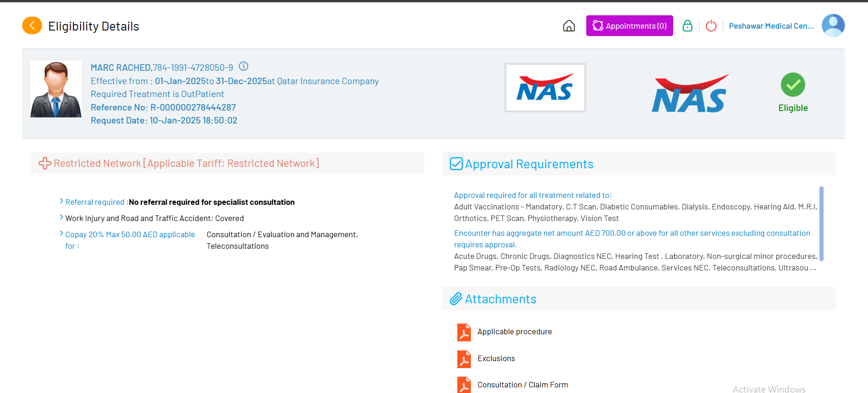The height and width of the screenshot is (393, 868).
Task: Click the Eligibility Details page title
Action: pos(93,26)
